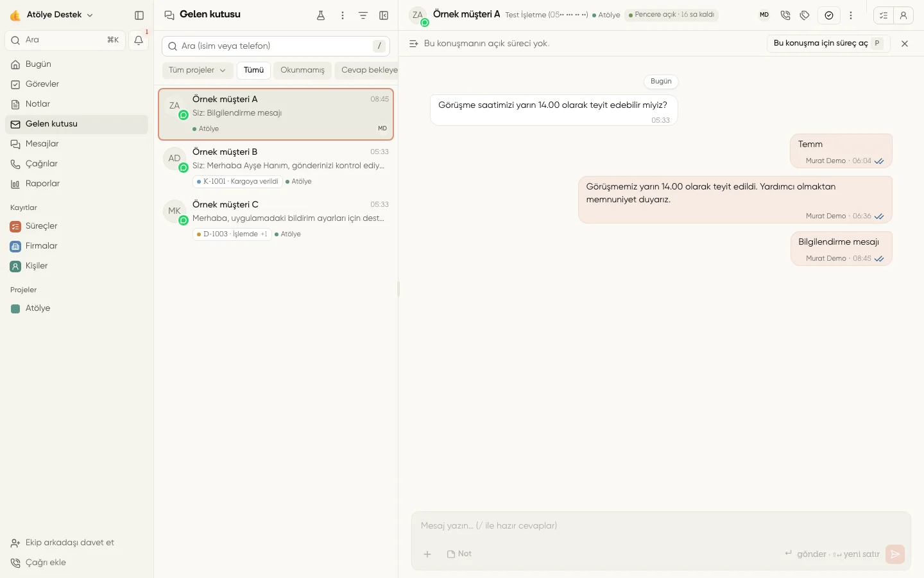Viewport: 924px width, 578px height.
Task: Toggle the inbox panel layout icon
Action: point(384,15)
